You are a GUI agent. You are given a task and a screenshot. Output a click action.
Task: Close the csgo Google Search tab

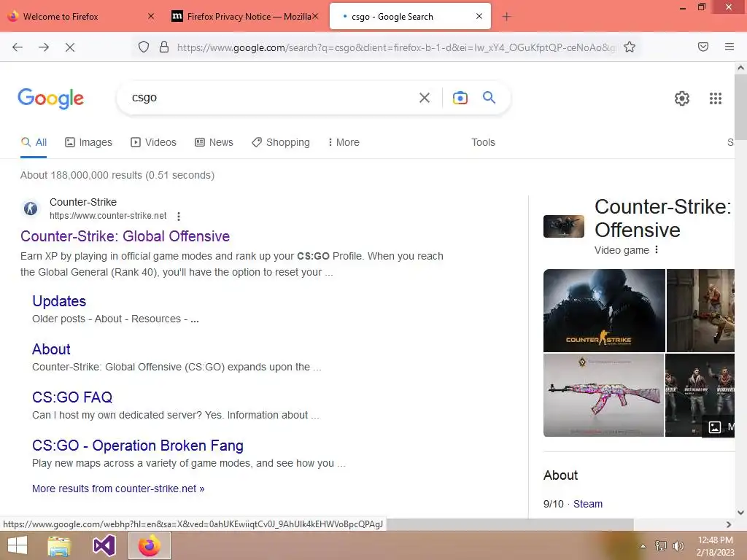[x=479, y=16]
